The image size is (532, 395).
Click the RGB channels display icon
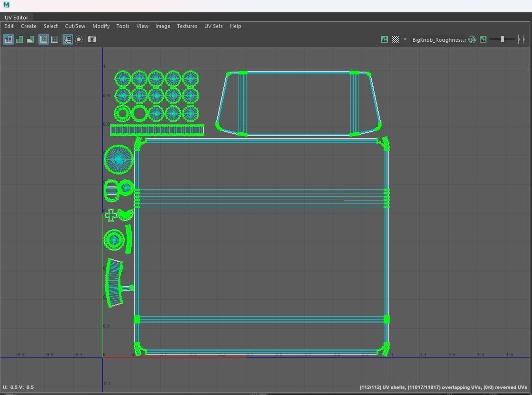(472, 39)
